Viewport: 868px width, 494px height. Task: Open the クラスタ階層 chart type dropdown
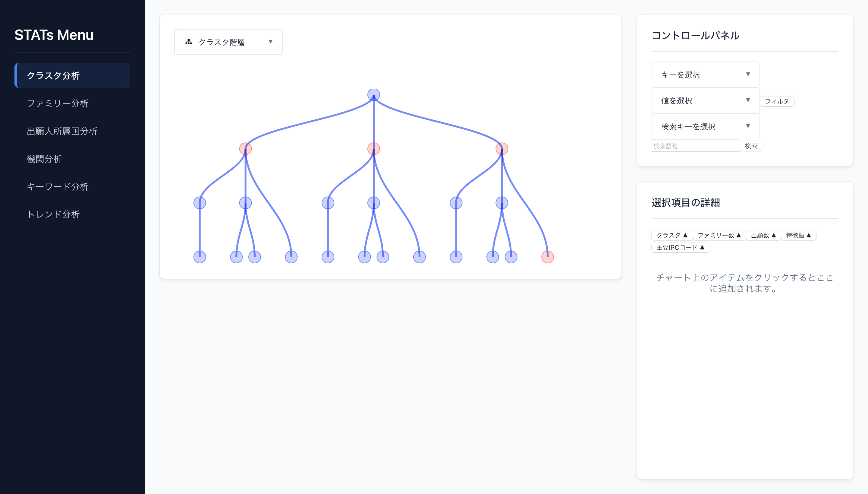(228, 42)
